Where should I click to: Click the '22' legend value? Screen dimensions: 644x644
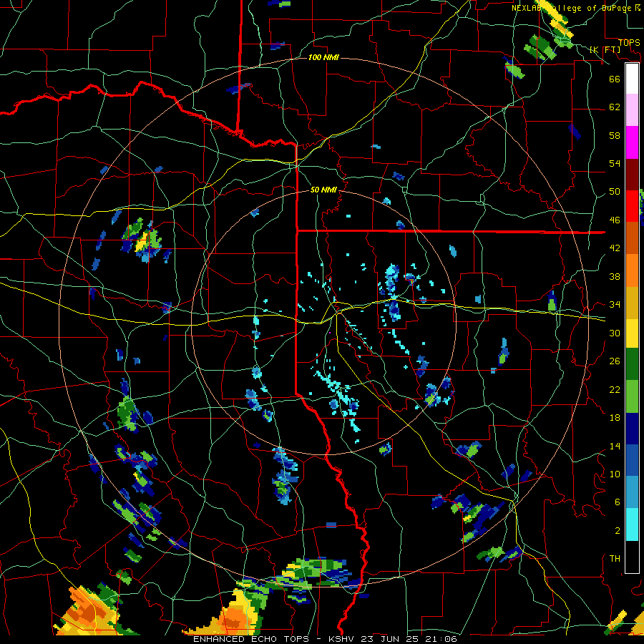click(615, 390)
